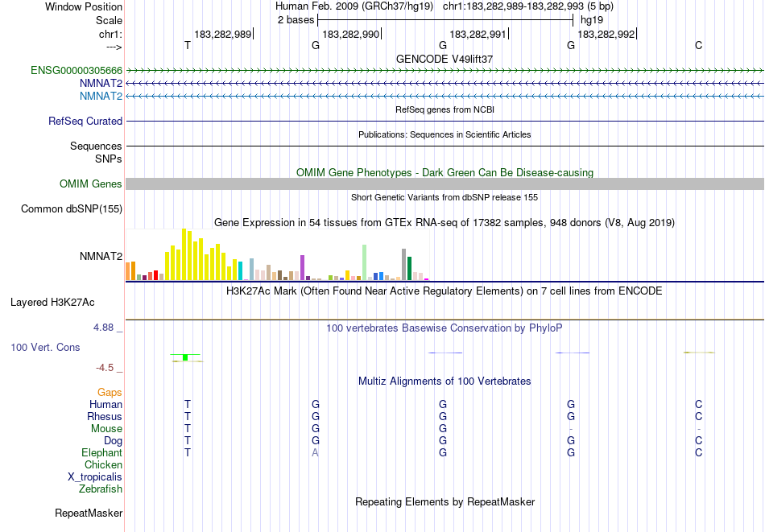Open the RefSeq Curated track label

point(85,121)
